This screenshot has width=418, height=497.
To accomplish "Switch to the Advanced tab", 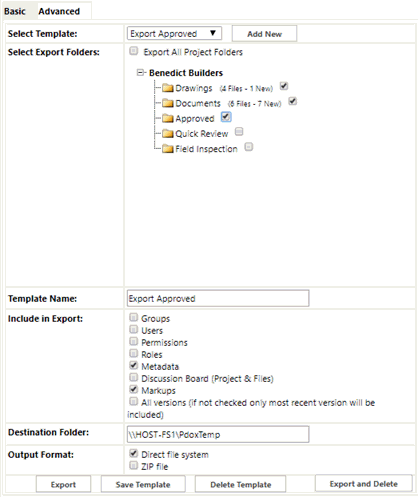I will (x=59, y=11).
